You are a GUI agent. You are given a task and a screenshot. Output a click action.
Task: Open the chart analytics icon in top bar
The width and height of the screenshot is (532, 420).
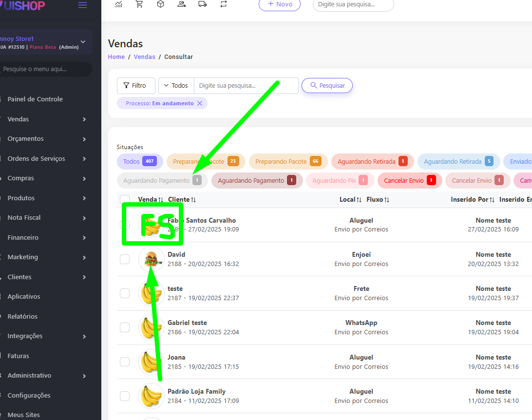118,4
